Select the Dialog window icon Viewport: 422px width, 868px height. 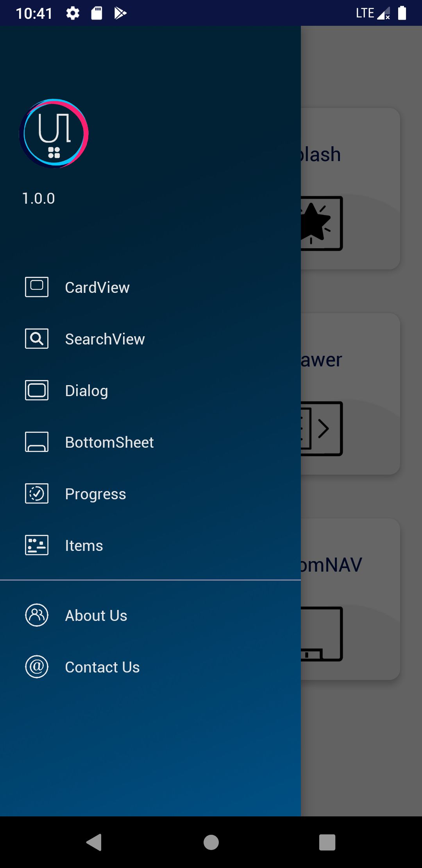click(37, 390)
